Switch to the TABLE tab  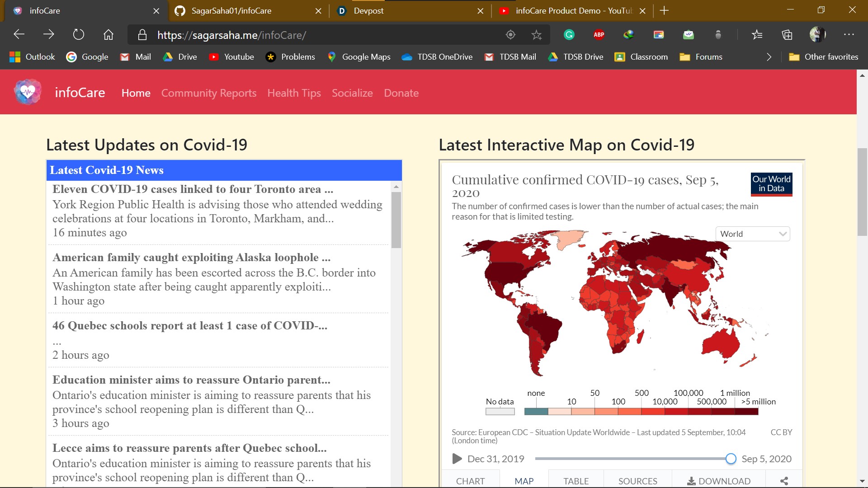click(576, 481)
